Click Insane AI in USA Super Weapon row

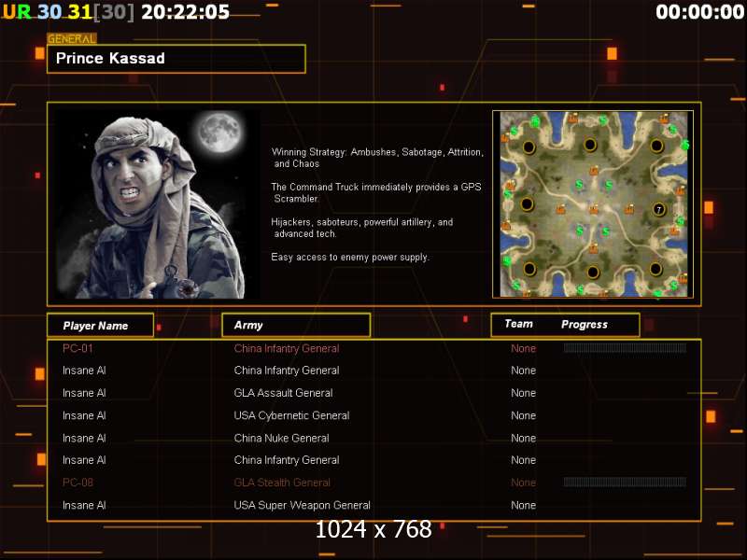84,505
